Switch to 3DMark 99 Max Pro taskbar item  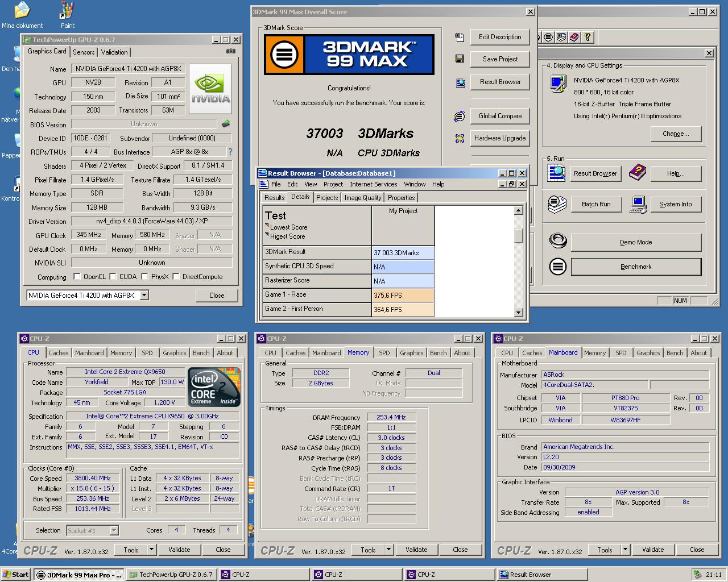tap(78, 575)
